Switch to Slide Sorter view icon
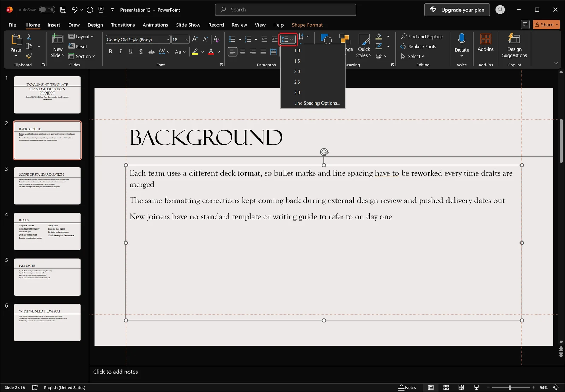 (x=446, y=387)
